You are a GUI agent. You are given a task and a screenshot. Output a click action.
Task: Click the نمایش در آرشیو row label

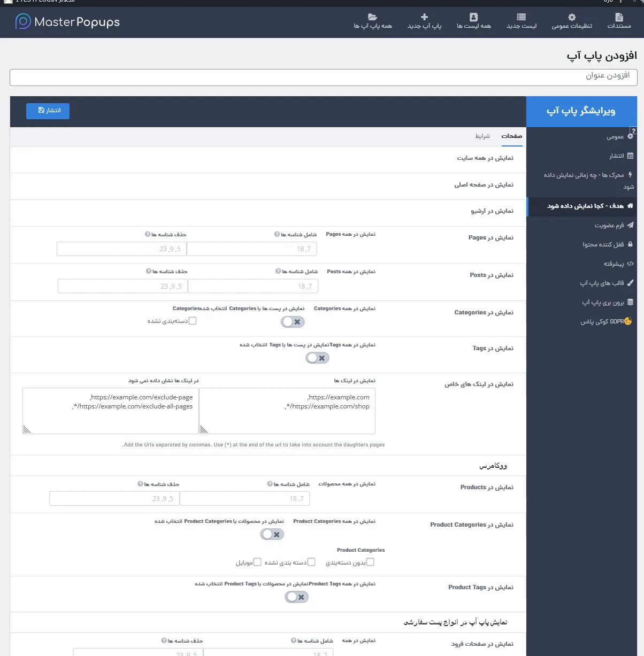coord(492,211)
